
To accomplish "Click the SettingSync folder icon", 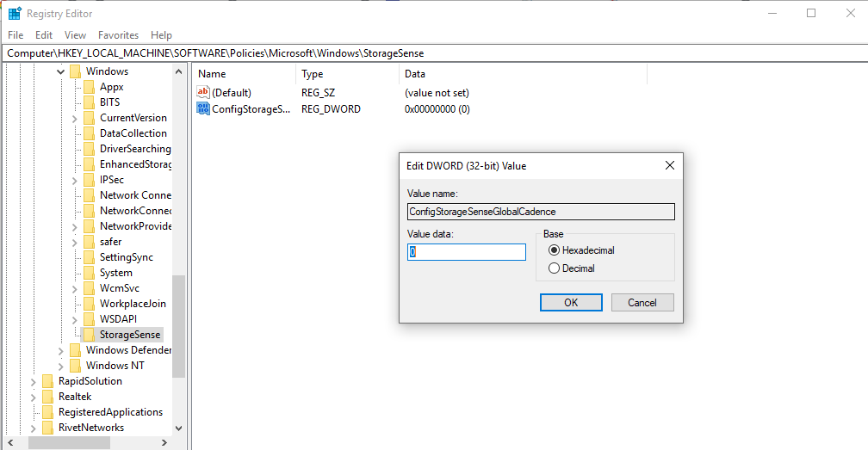I will tap(90, 257).
